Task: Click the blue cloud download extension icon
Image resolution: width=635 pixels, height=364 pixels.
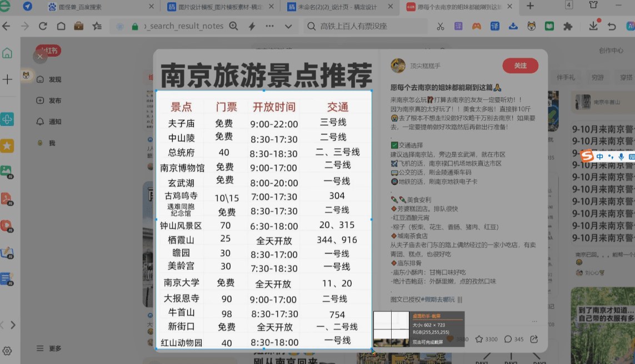Action: 513,26
